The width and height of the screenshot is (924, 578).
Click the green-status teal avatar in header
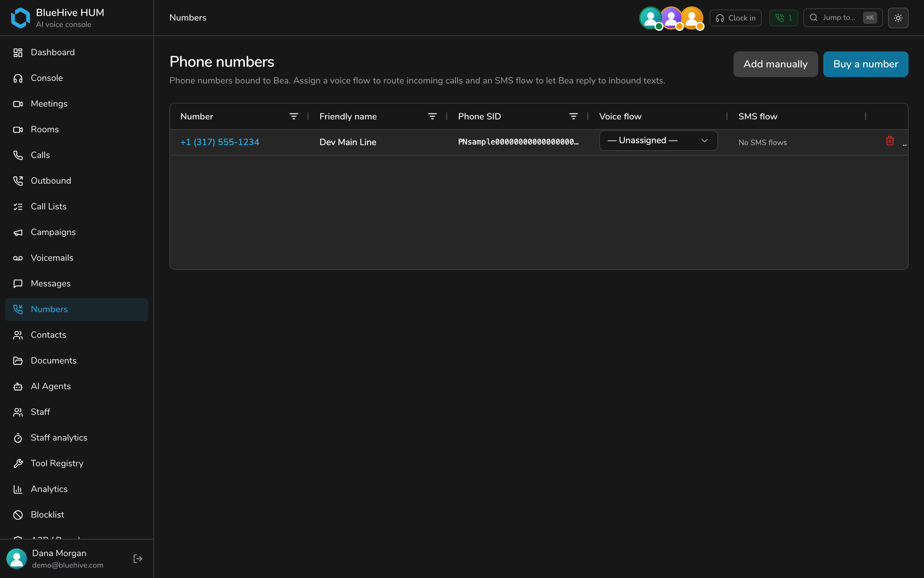click(651, 18)
